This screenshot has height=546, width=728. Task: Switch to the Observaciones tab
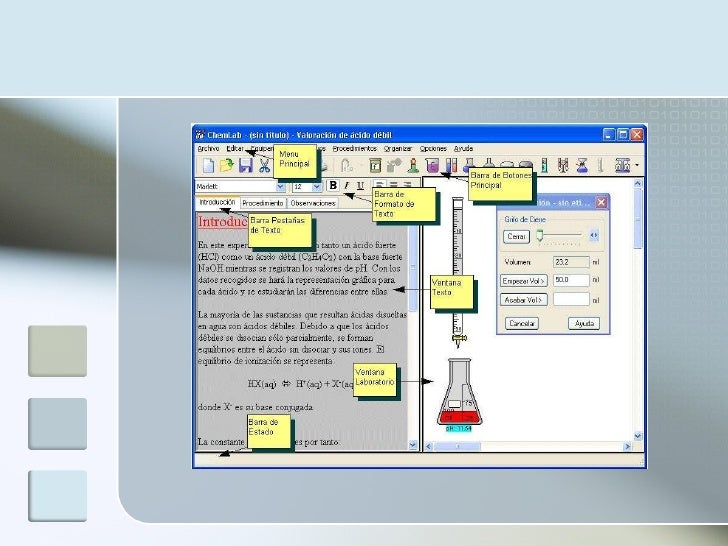(x=313, y=203)
